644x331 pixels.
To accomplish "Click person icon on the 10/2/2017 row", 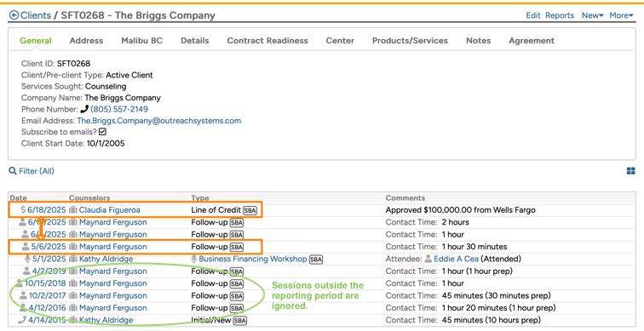I will (x=23, y=296).
